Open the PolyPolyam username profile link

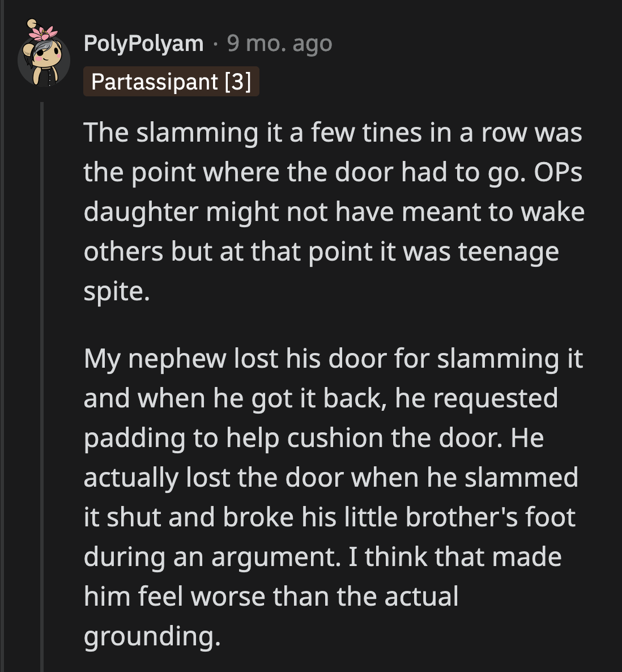pyautogui.click(x=143, y=44)
